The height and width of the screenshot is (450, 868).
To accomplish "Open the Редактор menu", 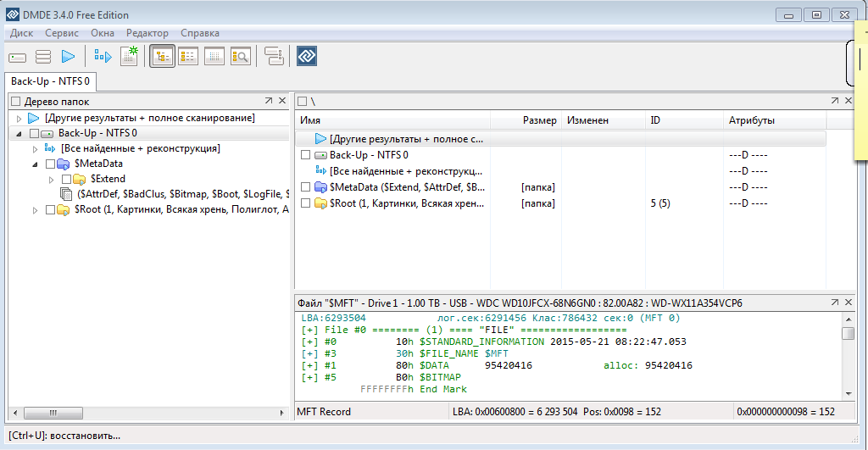I will point(147,33).
